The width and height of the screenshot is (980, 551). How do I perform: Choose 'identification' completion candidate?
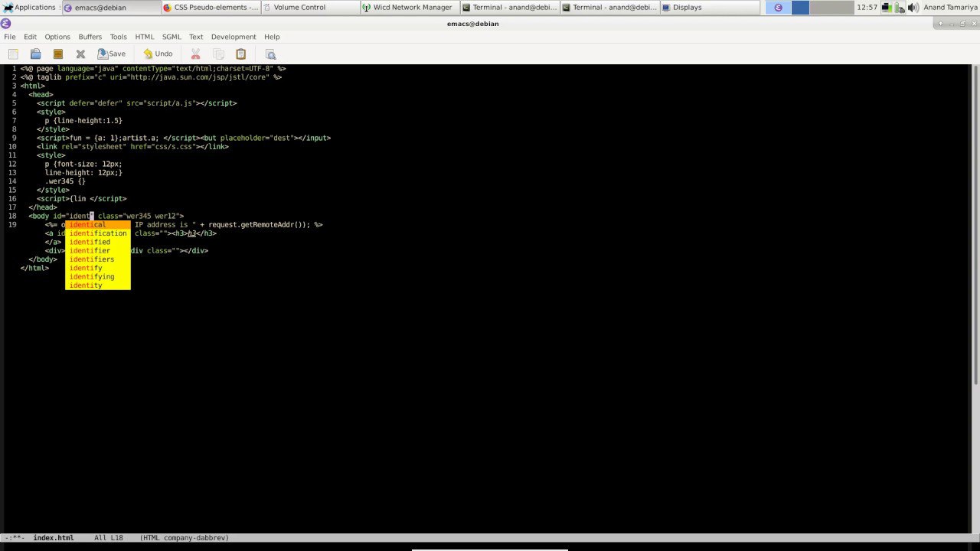(98, 233)
